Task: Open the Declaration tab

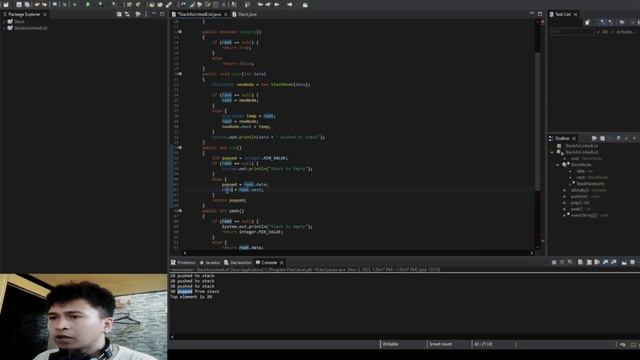Action: 238,263
